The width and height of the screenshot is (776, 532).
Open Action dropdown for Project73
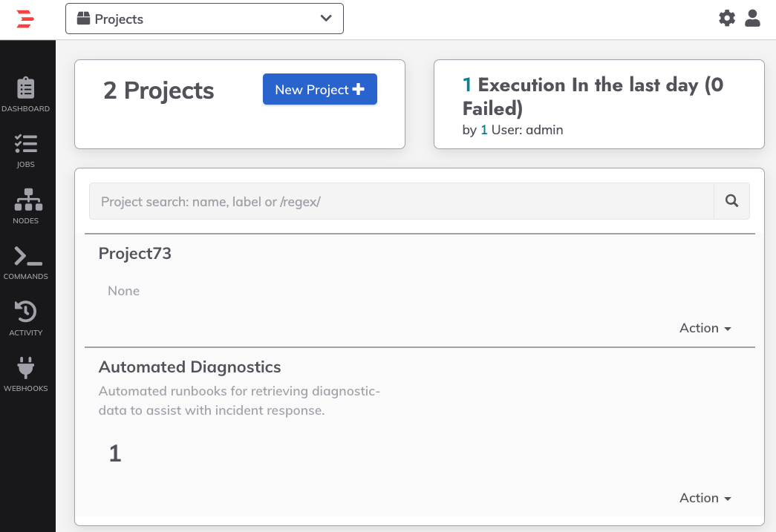(x=705, y=328)
